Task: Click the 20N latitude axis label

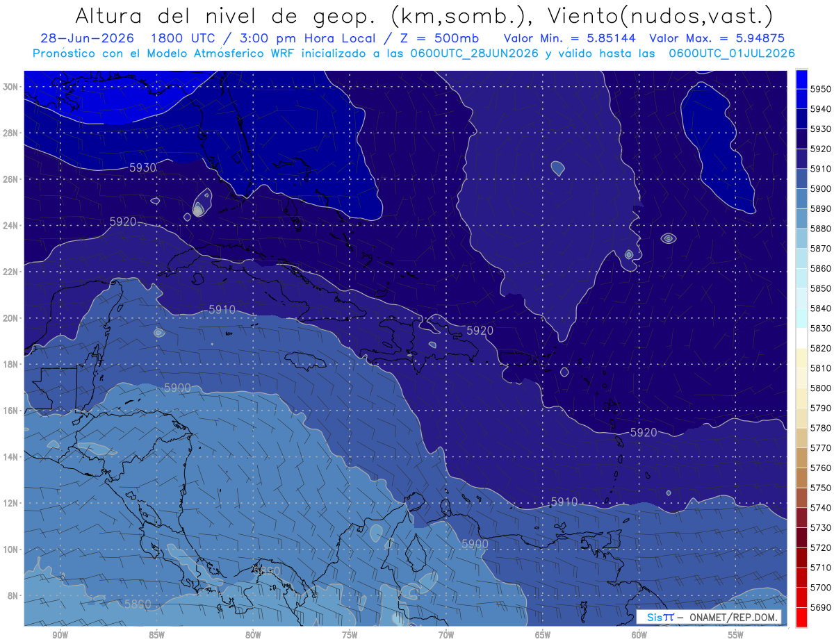Action: tap(10, 318)
